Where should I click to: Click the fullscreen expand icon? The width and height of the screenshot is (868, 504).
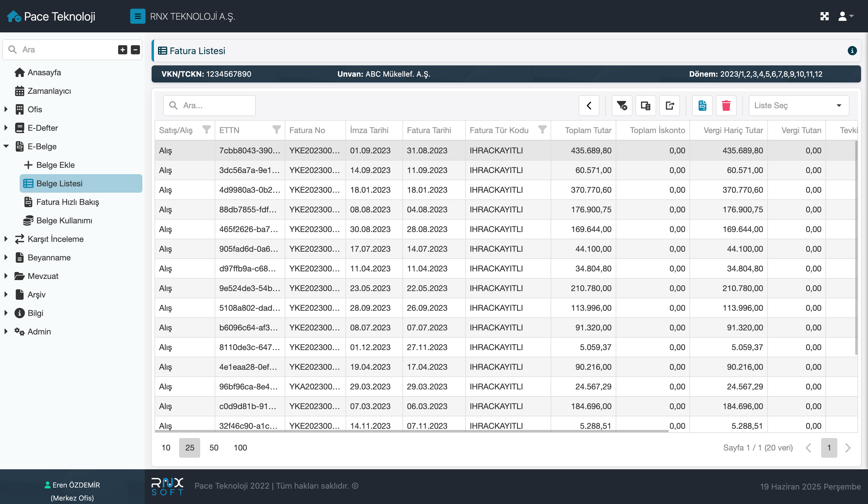pos(824,16)
